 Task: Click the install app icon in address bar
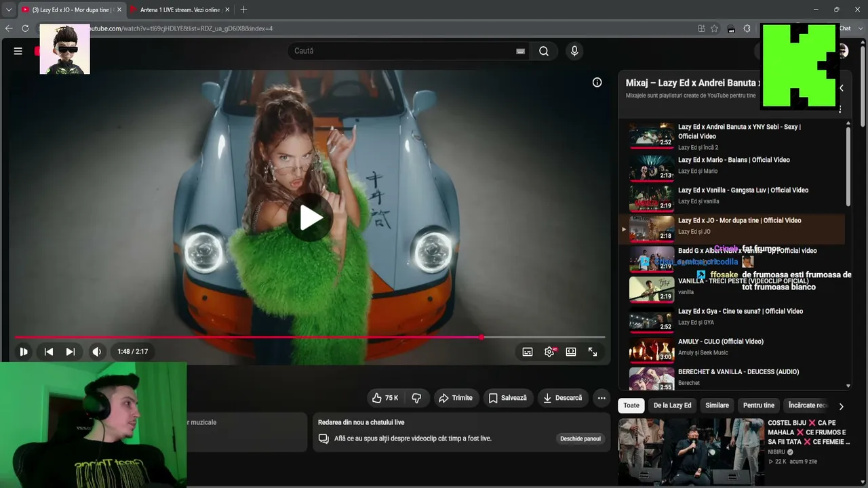point(701,28)
